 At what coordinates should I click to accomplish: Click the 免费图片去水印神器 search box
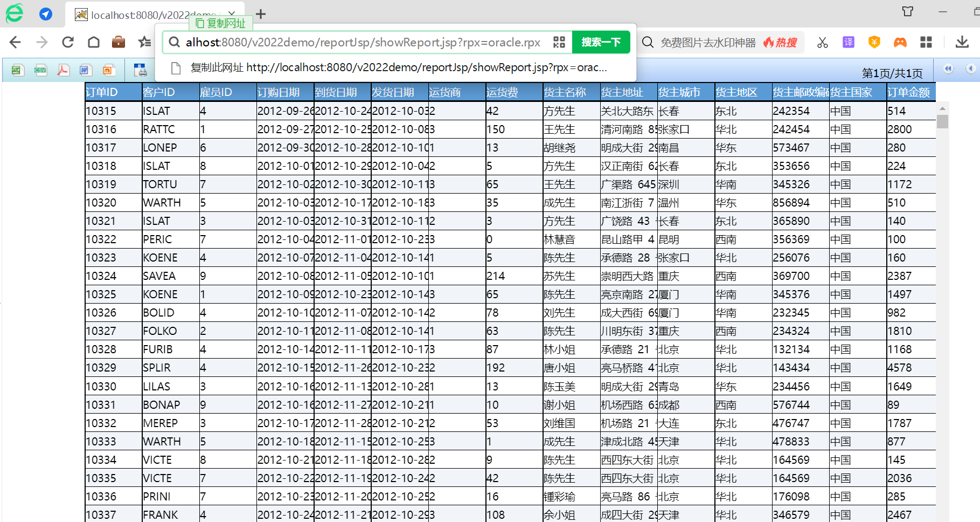tap(708, 42)
